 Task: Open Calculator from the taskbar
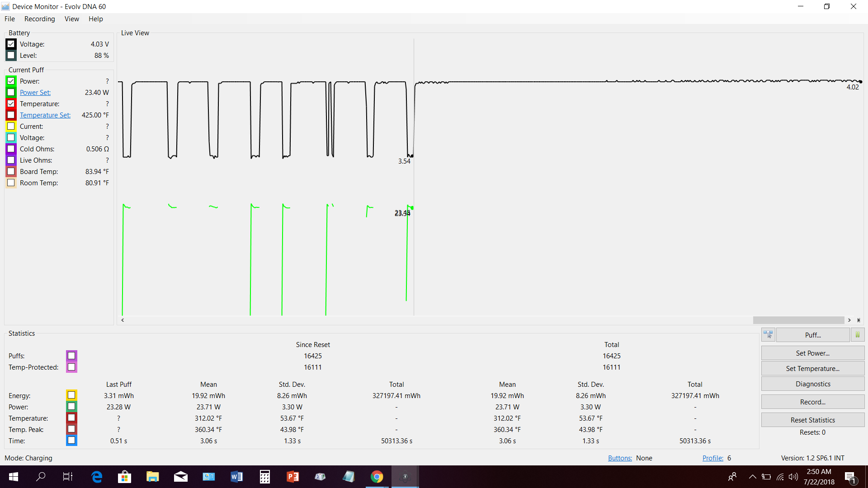(265, 477)
